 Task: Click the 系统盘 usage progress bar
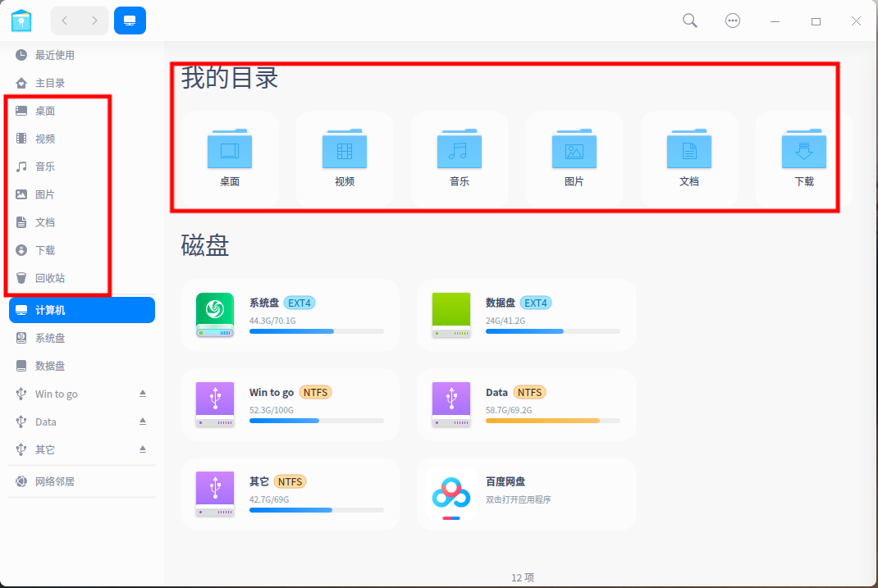[316, 331]
